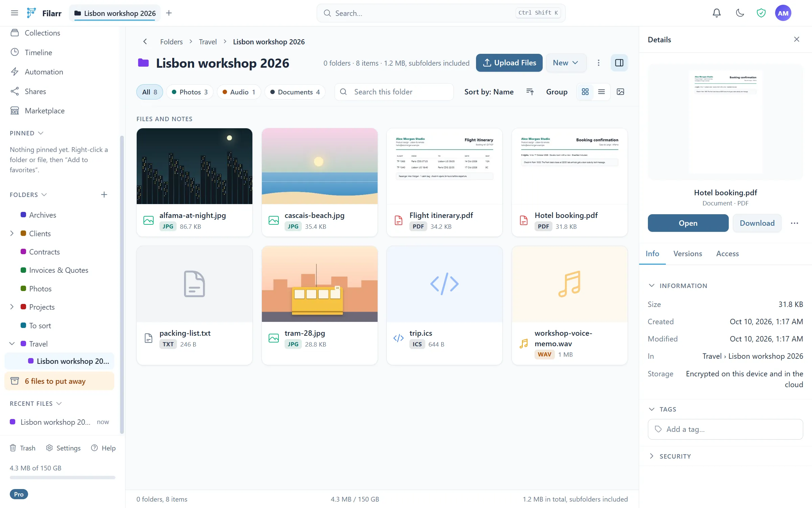Click the green shield security icon
Image resolution: width=812 pixels, height=508 pixels.
click(x=761, y=13)
